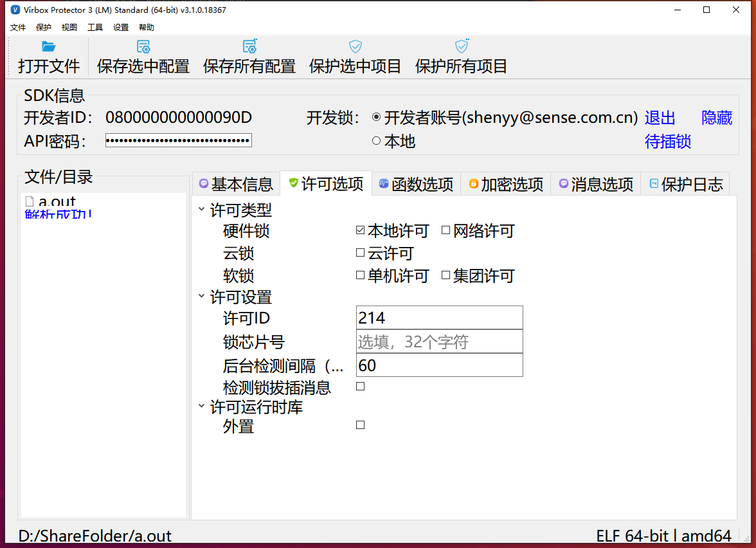Click the ELF 64-bit | amd64 status text
Screen dimensions: 756x548
663,536
